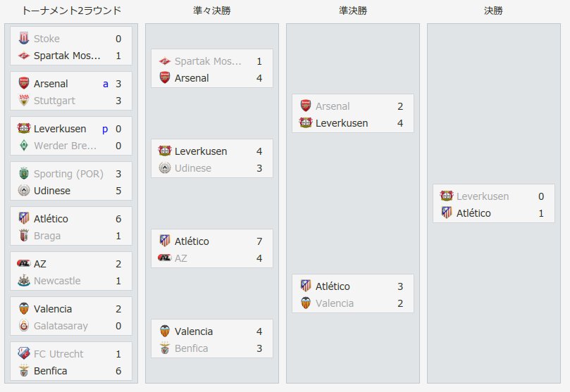Open Arsenal link in semi-final match

pyautogui.click(x=333, y=106)
